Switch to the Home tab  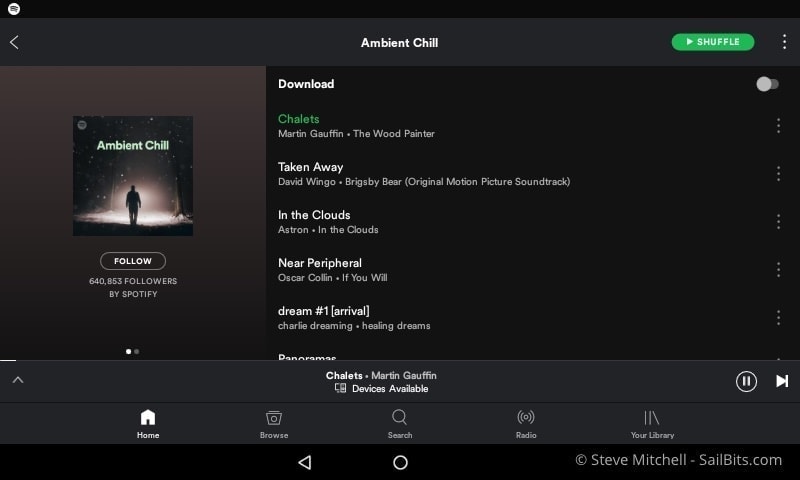pyautogui.click(x=148, y=424)
